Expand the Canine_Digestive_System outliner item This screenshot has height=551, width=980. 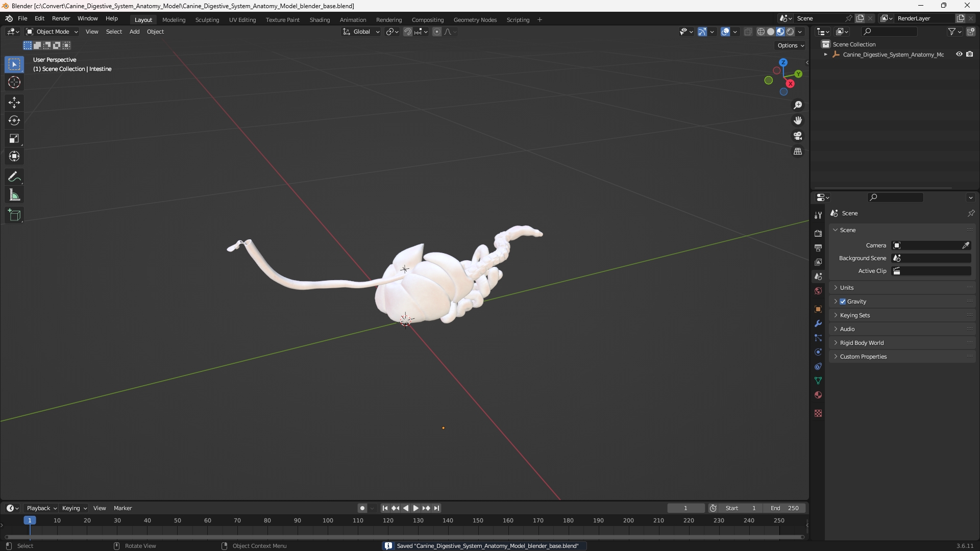(x=826, y=54)
